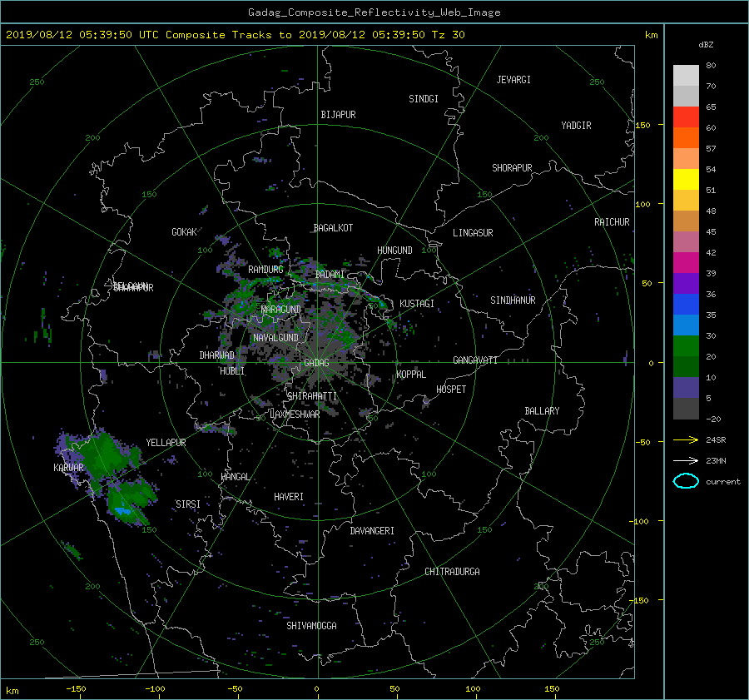
Task: Click the YELLAPUR label
Action: [x=166, y=443]
